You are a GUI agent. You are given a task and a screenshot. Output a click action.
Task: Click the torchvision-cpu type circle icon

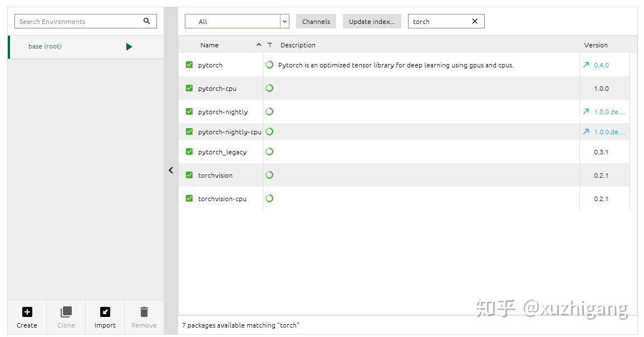pyautogui.click(x=269, y=198)
